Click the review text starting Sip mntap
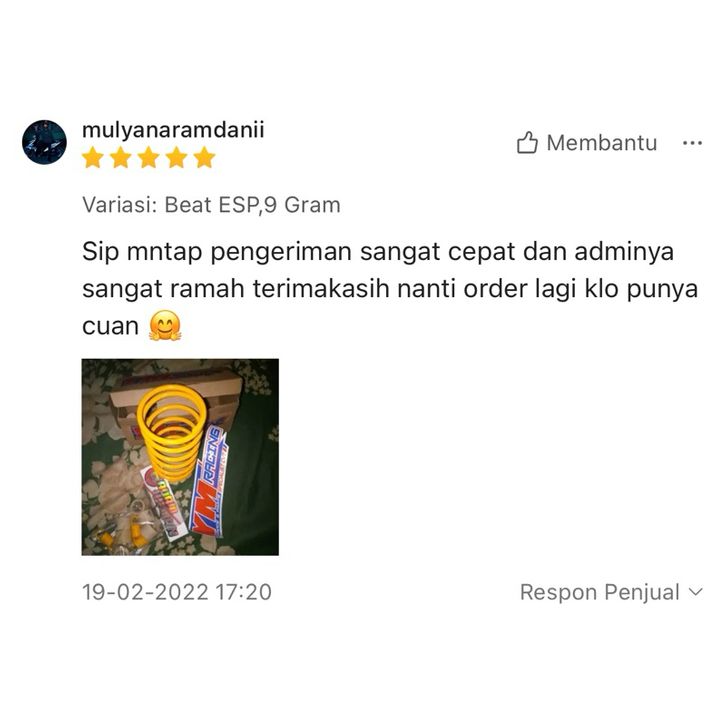Viewport: 726px width, 726px height. pyautogui.click(x=390, y=288)
